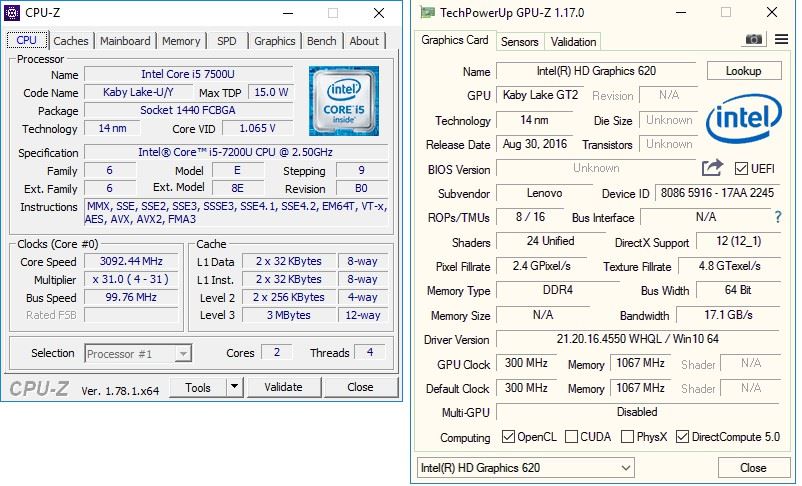
Task: Click the processor Name field
Action: coord(189,74)
